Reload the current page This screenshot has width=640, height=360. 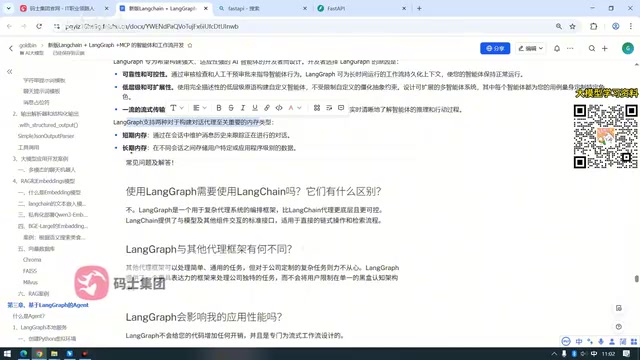tap(39, 26)
